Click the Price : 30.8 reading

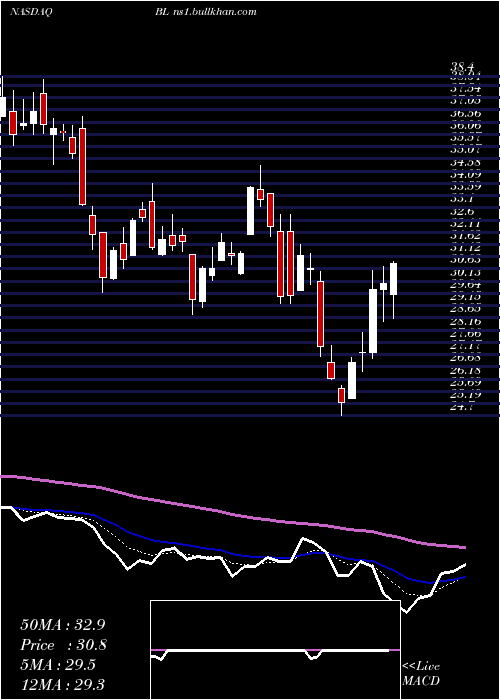(64, 645)
